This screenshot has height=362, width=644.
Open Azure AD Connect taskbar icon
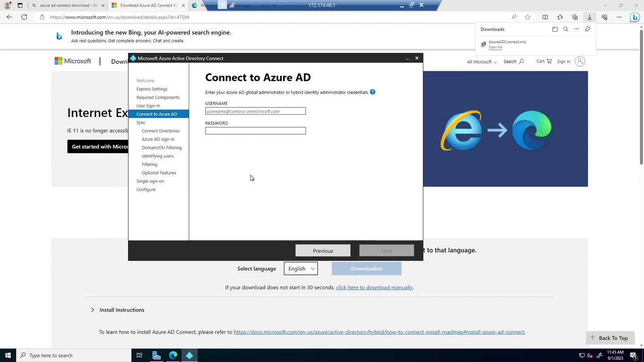(x=189, y=355)
